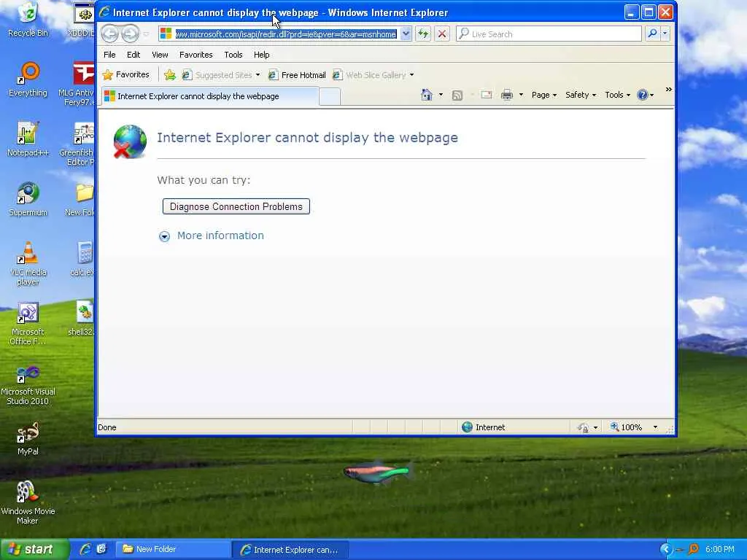
Task: Switch to New Folder taskbar button
Action: pos(173,550)
